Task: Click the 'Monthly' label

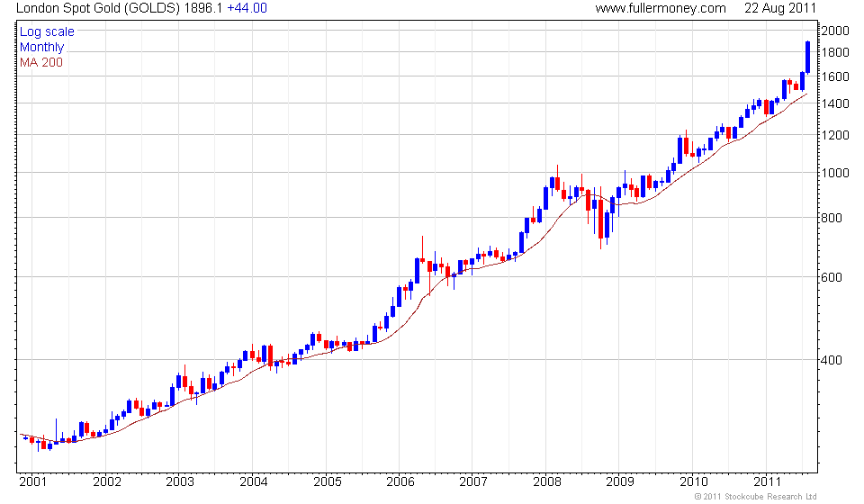Action: (x=42, y=48)
